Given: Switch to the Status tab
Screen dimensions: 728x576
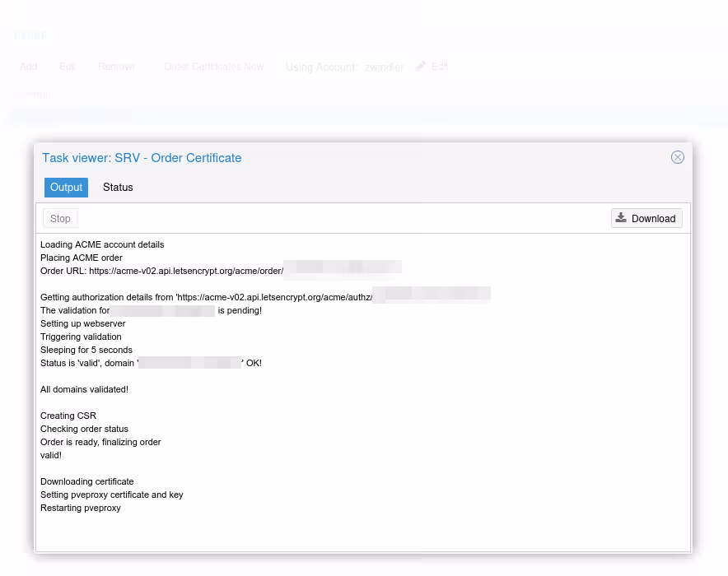Looking at the screenshot, I should pos(118,188).
